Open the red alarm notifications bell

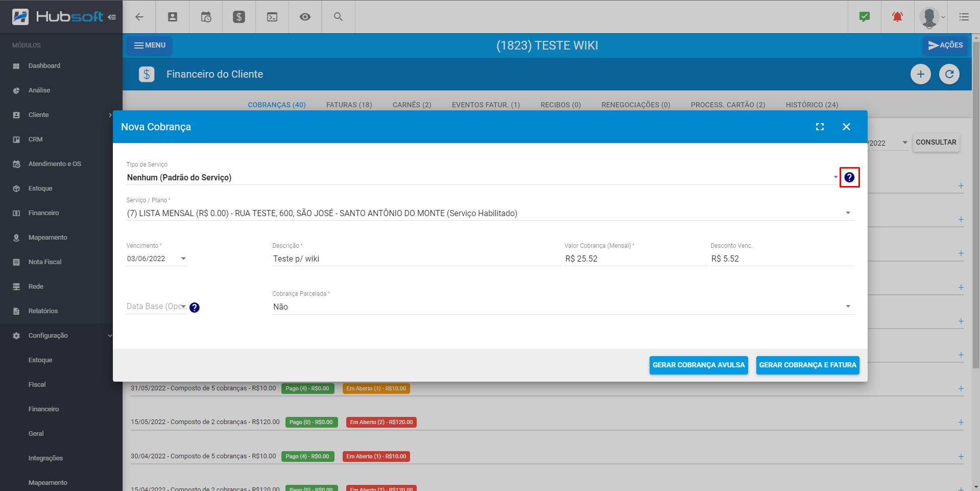tap(897, 17)
